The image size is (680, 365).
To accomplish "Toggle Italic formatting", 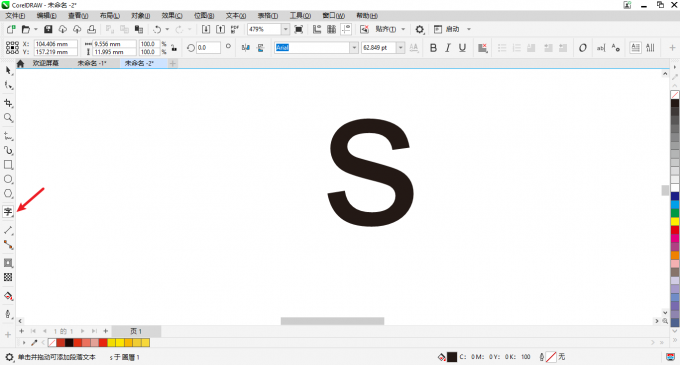I will [x=448, y=48].
